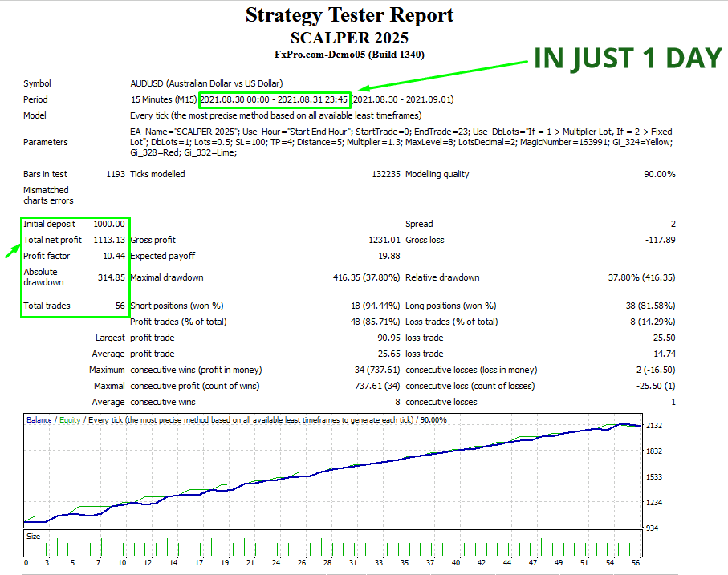Click the "Balance" legend label in chart
728x575 pixels.
click(39, 419)
